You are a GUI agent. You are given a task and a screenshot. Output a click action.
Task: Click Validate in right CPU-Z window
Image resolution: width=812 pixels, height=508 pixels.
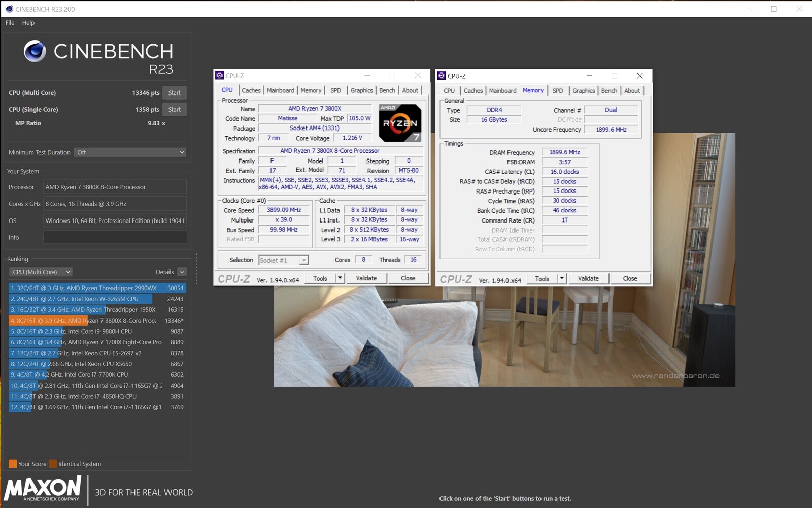[588, 279]
